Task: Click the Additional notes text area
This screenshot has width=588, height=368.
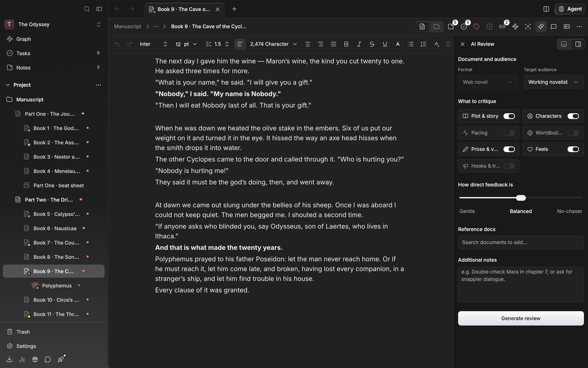Action: pyautogui.click(x=521, y=285)
